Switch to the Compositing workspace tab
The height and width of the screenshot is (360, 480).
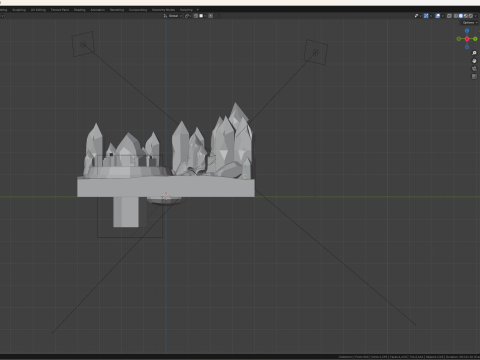click(x=138, y=10)
